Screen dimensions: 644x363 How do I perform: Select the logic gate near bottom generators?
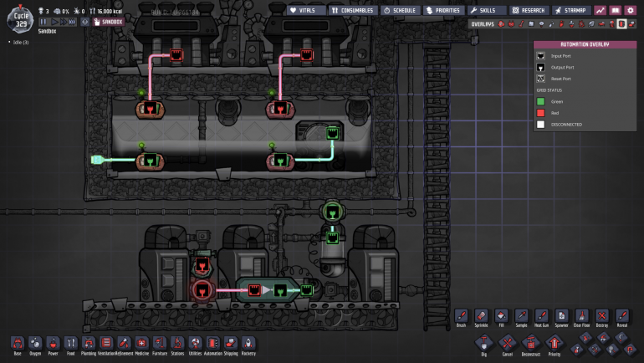click(268, 290)
